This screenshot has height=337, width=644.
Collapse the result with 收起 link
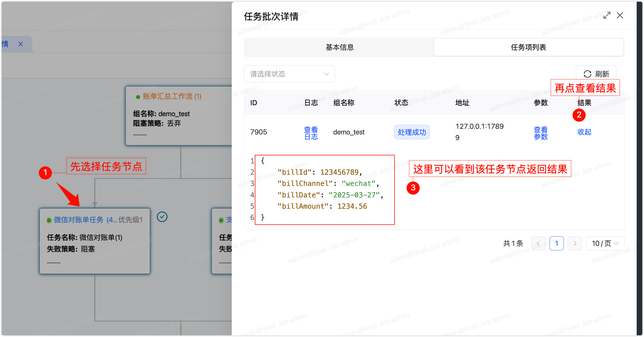pyautogui.click(x=584, y=132)
